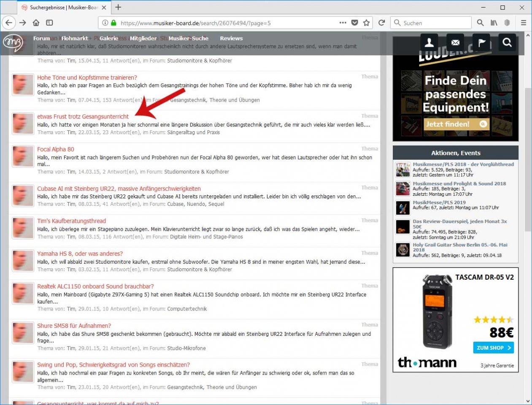Screen dimensions: 532x405
Task: Open forum 'Computertechnik' link
Action: coord(187,309)
